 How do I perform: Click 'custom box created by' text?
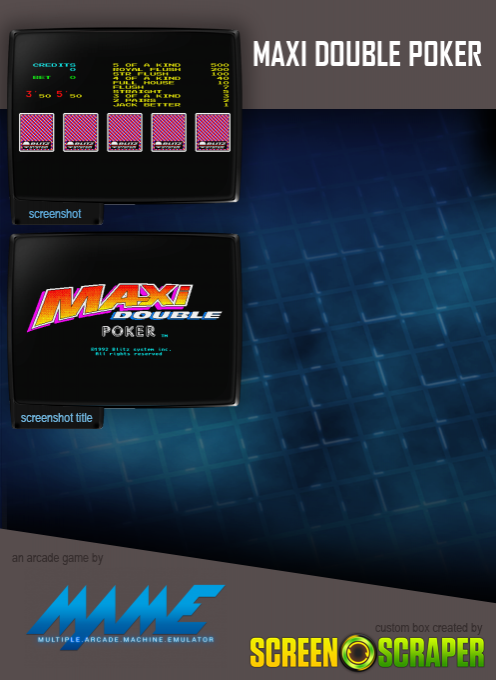coord(428,628)
